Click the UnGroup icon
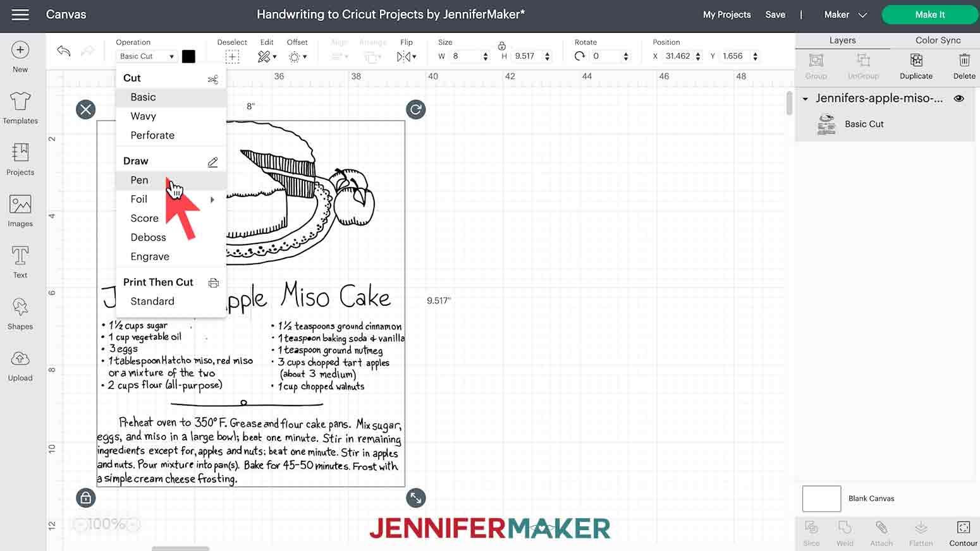980x551 pixels. point(863,60)
